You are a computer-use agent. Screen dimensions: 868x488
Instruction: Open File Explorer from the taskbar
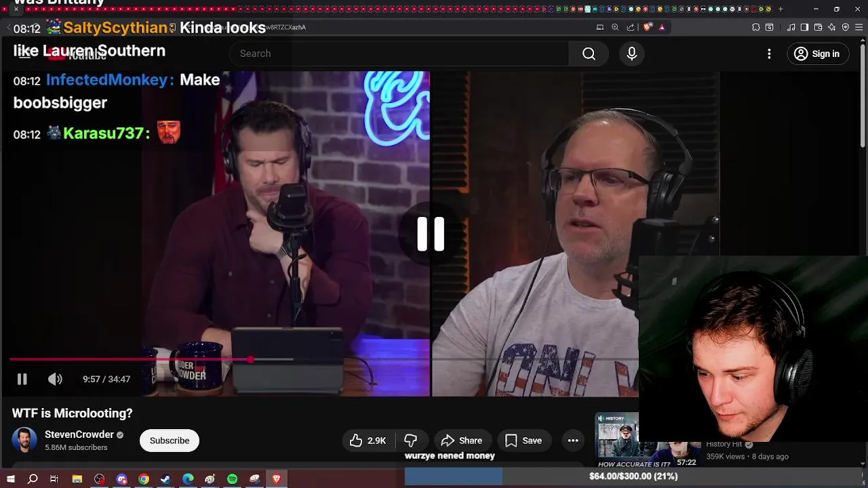(77, 479)
